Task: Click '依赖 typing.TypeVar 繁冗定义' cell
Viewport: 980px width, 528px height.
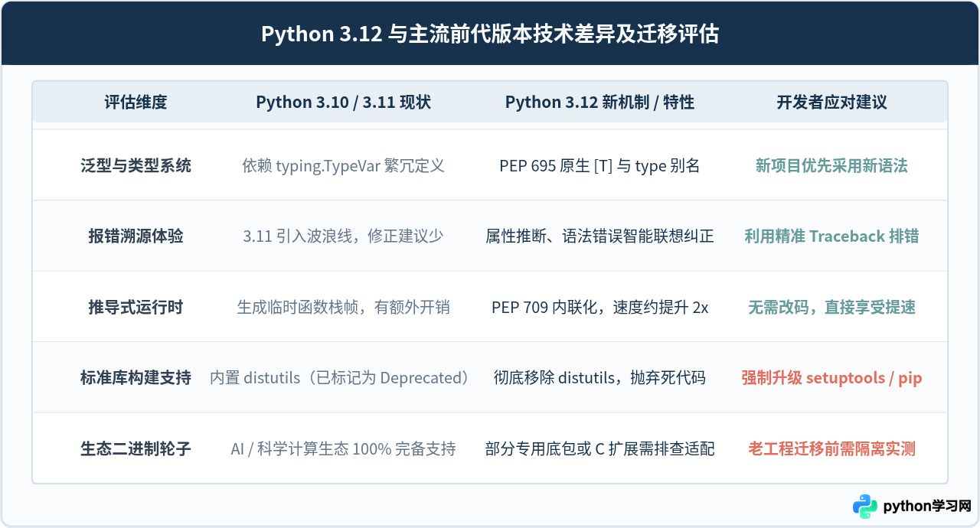Action: (x=344, y=165)
